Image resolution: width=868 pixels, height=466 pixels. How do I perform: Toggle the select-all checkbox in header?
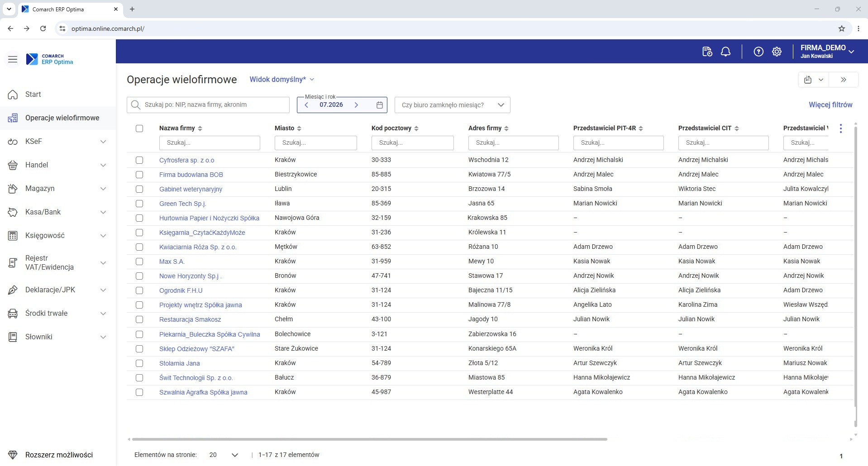tap(139, 128)
